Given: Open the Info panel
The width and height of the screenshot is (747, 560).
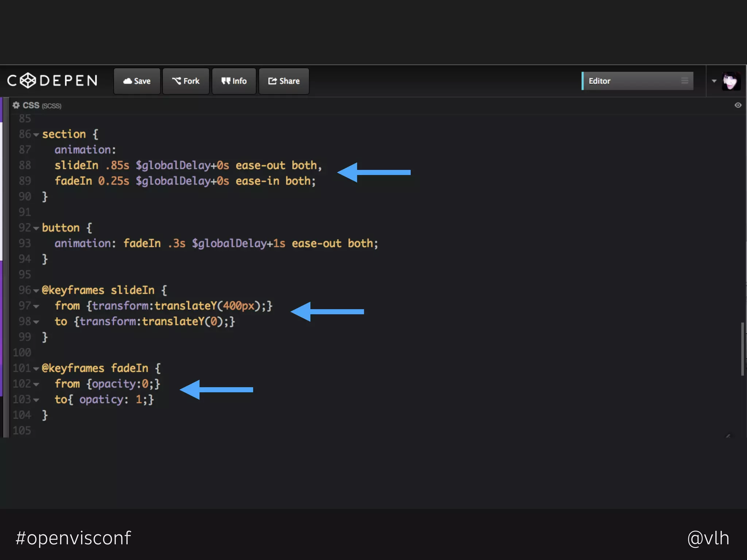Looking at the screenshot, I should coord(234,81).
